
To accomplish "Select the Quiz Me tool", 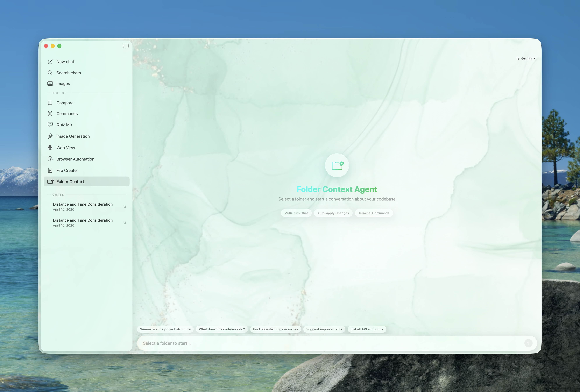I will pos(87,124).
